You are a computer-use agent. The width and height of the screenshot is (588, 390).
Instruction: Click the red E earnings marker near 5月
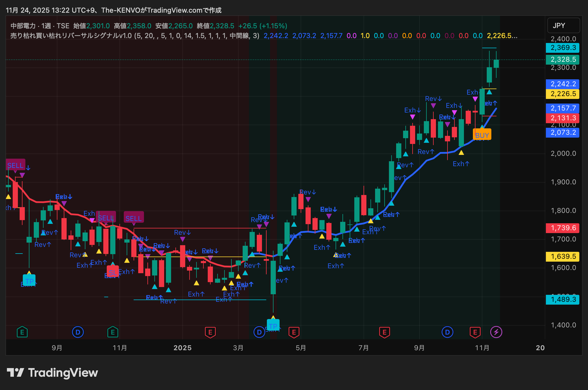tap(294, 332)
